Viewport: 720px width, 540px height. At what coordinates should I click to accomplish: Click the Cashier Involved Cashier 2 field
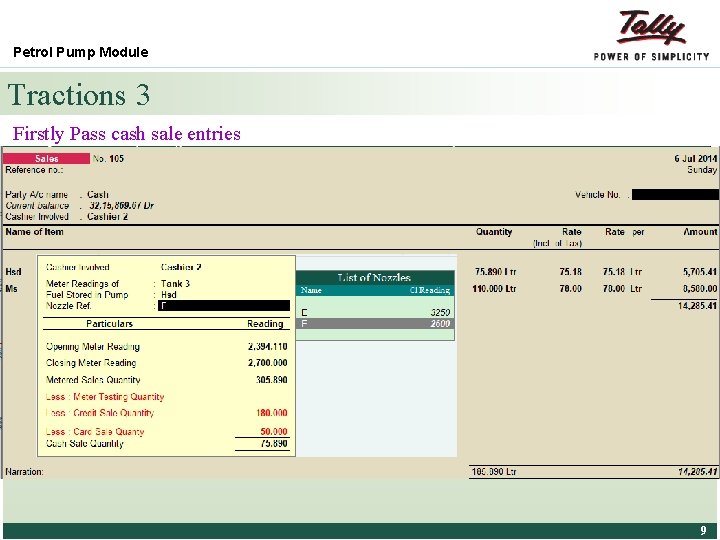(107, 216)
